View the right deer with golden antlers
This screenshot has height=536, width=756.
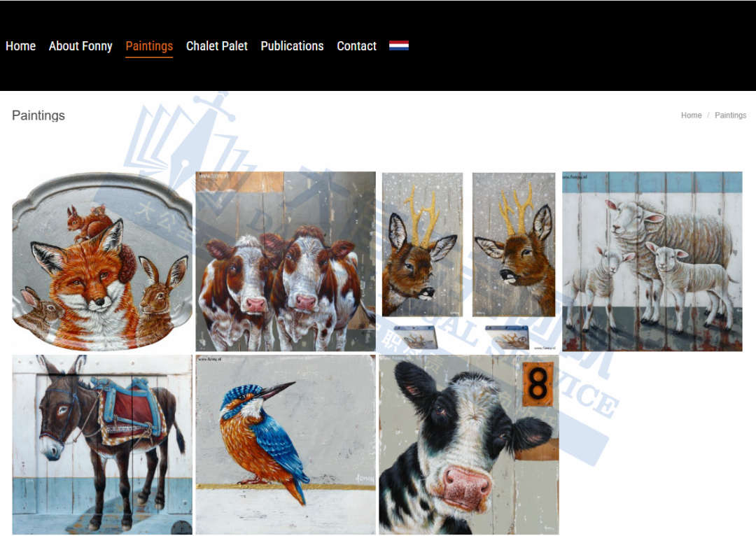pos(514,244)
